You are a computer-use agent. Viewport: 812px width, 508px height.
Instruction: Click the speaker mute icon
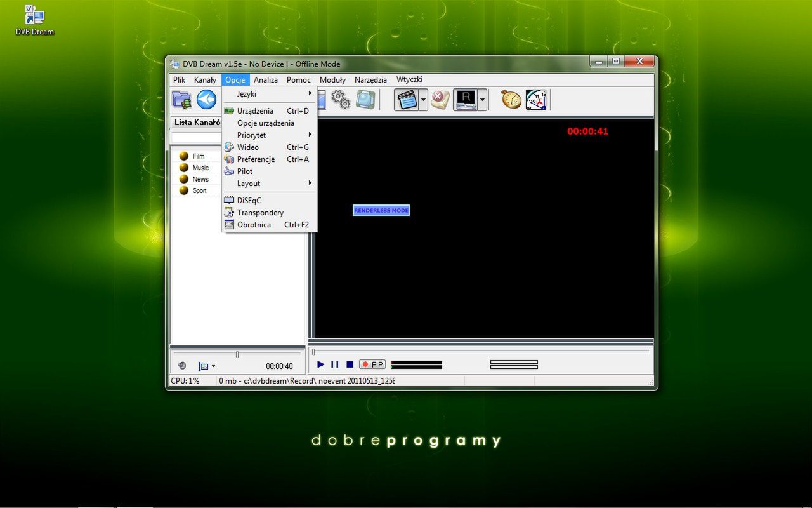click(x=182, y=366)
